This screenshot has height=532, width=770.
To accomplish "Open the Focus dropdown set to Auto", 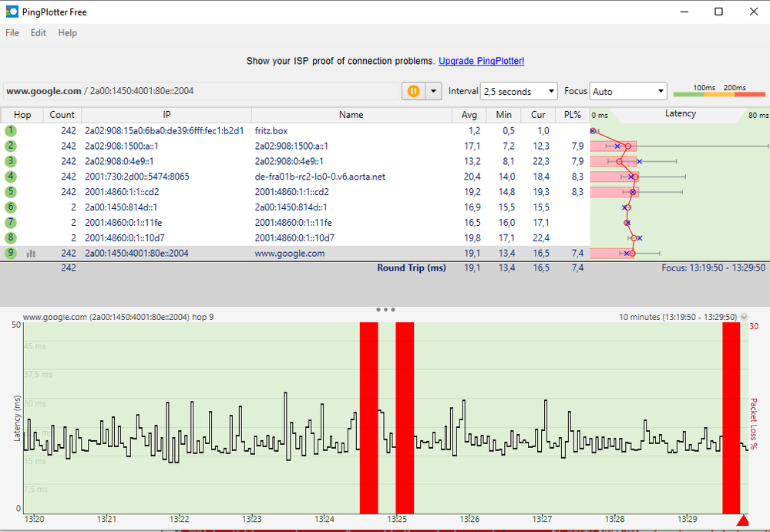I will [627, 91].
